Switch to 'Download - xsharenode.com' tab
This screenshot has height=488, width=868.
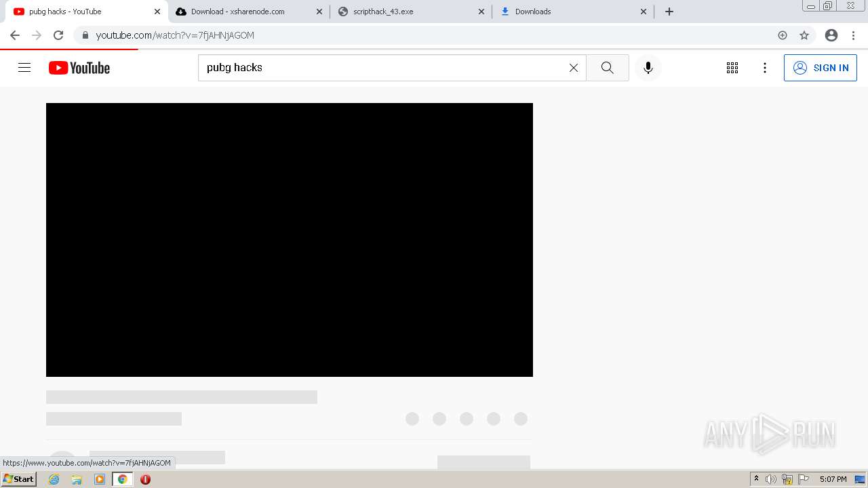[x=249, y=12]
